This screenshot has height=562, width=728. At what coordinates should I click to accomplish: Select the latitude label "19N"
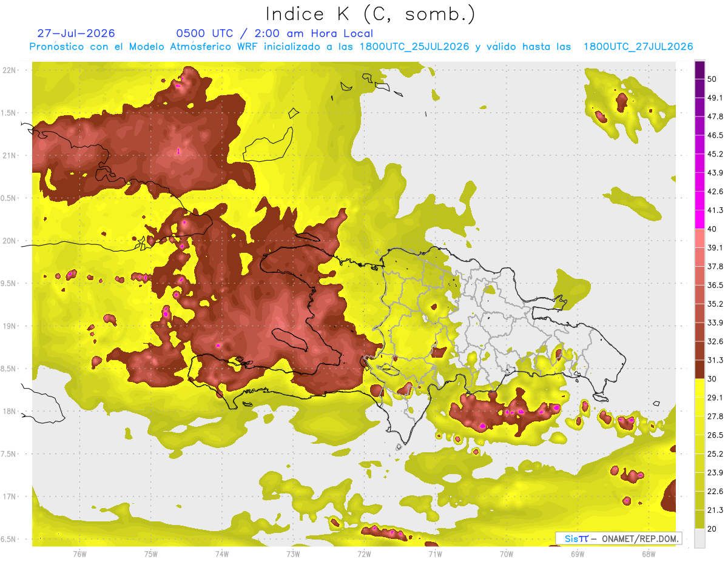[x=9, y=326]
